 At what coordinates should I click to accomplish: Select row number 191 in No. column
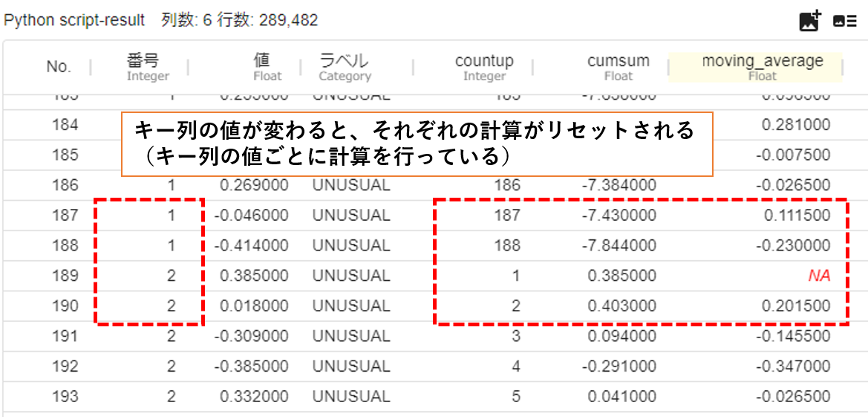point(65,337)
